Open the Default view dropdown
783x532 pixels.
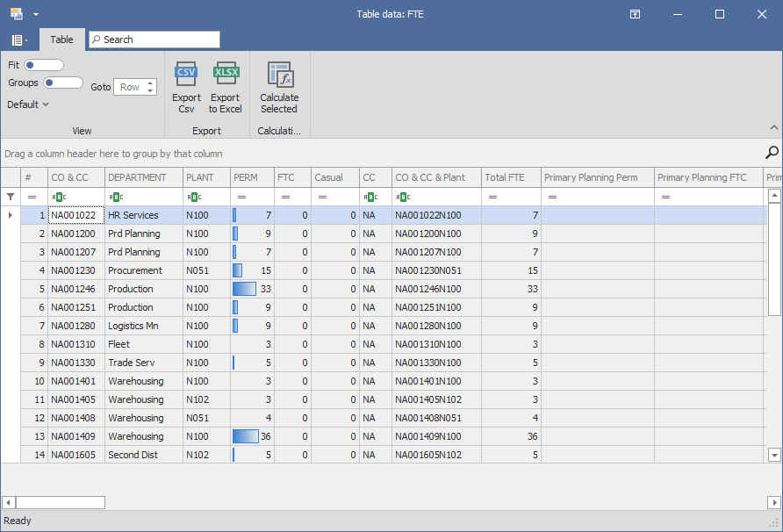pos(28,104)
